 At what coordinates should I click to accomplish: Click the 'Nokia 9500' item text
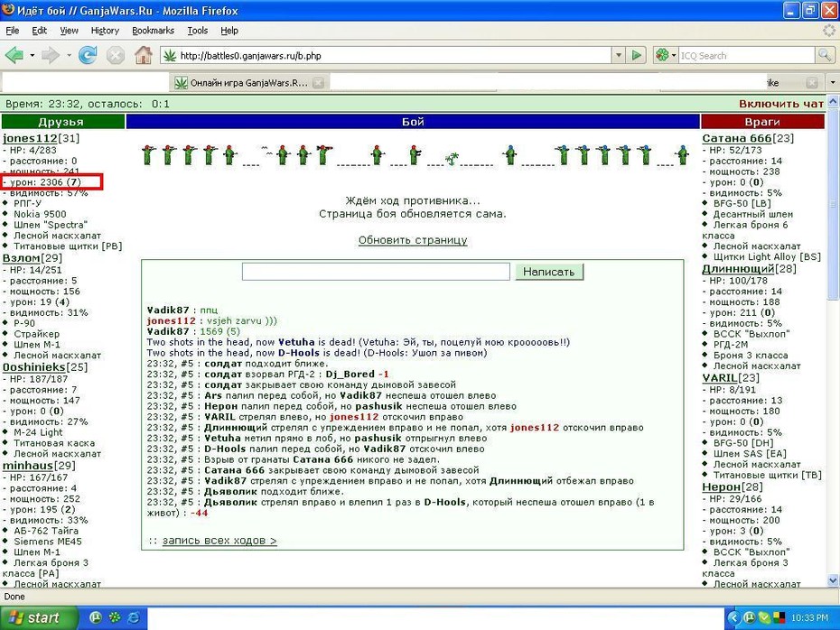[40, 214]
